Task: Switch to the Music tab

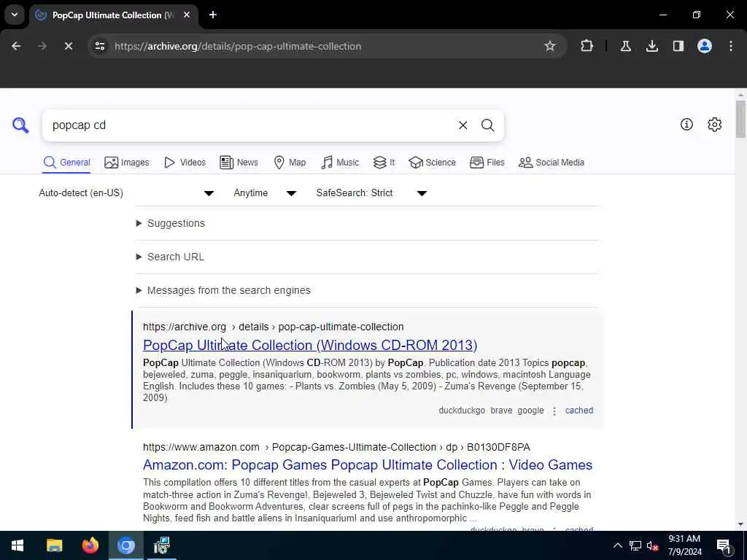Action: [340, 163]
